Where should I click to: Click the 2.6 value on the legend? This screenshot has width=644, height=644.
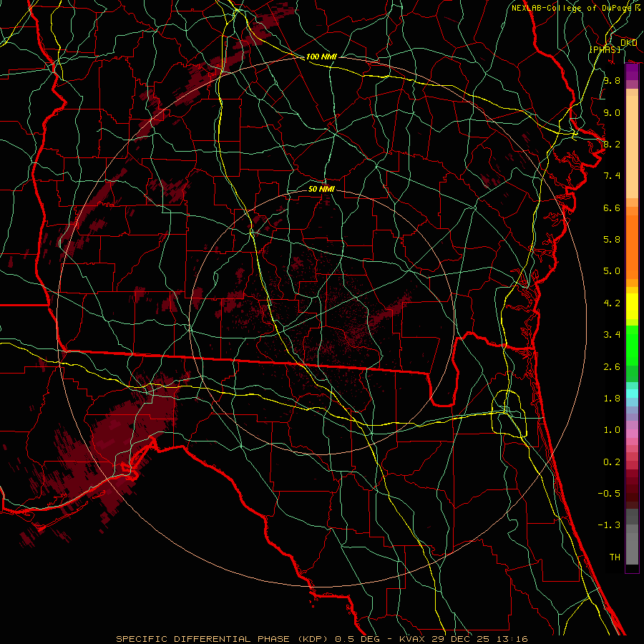pyautogui.click(x=611, y=367)
